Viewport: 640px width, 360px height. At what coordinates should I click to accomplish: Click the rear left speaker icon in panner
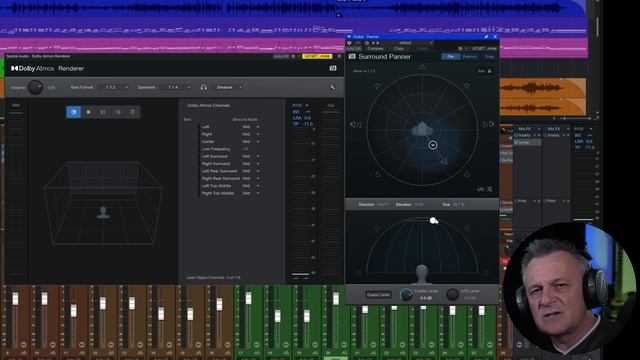click(378, 175)
